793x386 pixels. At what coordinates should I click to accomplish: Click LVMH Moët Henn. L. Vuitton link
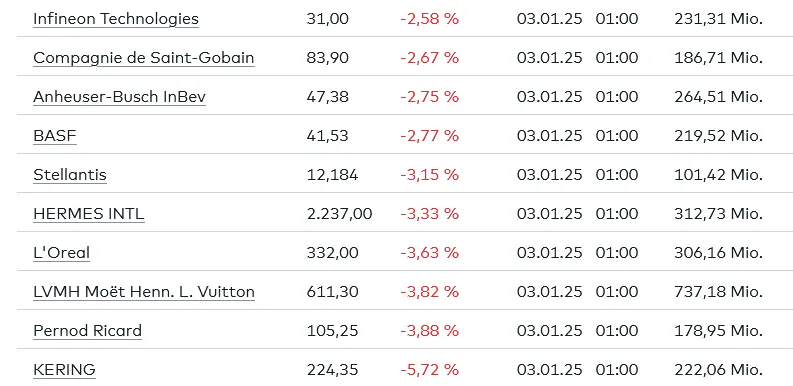click(144, 292)
